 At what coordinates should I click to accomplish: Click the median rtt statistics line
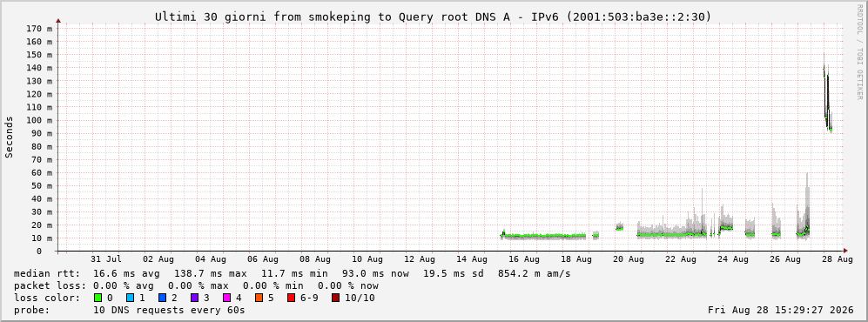[x=293, y=273]
